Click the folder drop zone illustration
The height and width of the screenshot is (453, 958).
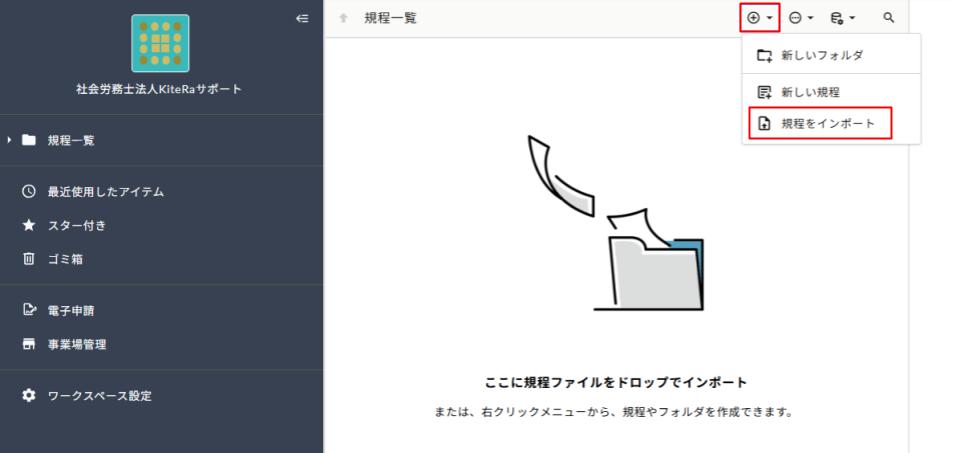tap(616, 223)
